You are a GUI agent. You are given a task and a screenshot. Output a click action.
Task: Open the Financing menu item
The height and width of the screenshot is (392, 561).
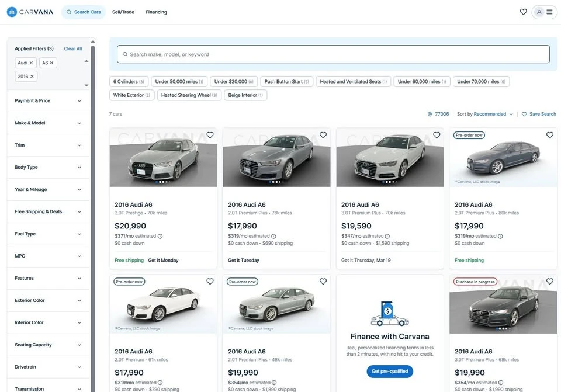coord(157,12)
